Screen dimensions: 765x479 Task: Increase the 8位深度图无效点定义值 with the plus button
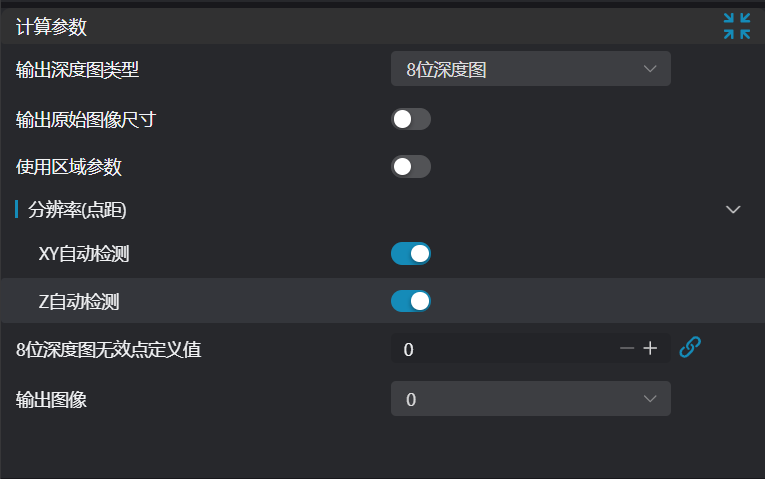650,348
